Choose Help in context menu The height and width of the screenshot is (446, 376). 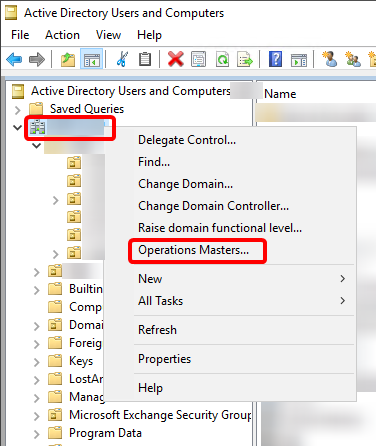pos(150,388)
